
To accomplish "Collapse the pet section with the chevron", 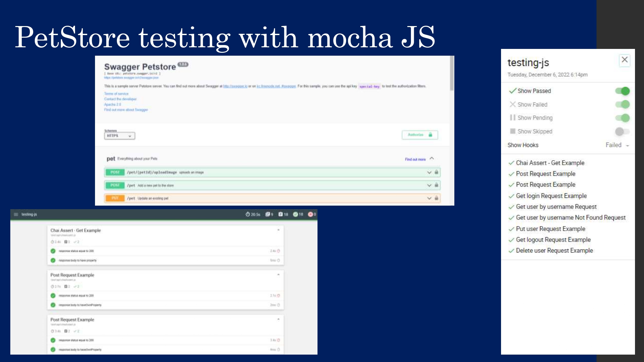I will tap(432, 158).
